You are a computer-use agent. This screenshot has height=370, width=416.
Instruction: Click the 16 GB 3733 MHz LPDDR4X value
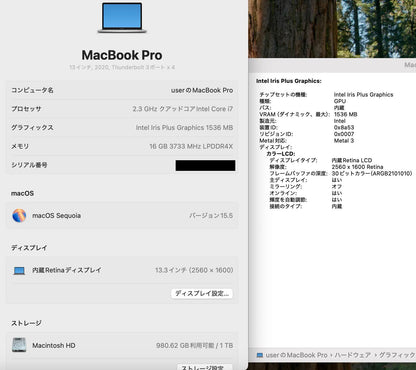(x=191, y=146)
